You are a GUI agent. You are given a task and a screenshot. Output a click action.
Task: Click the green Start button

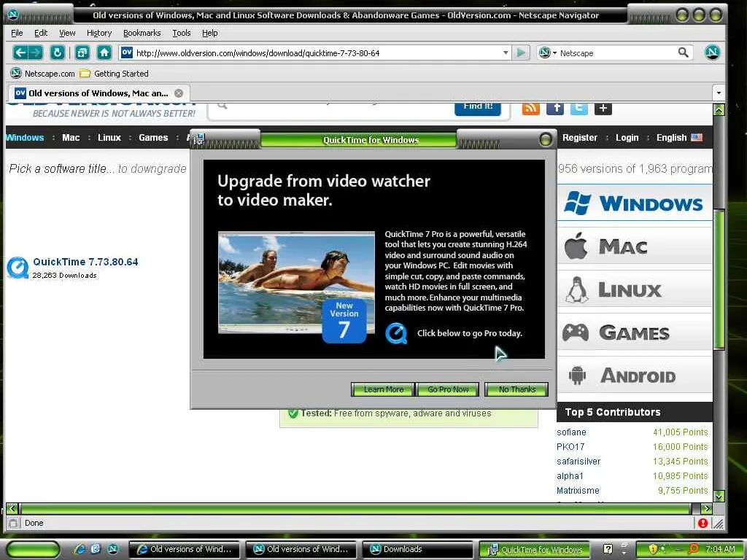pyautogui.click(x=33, y=550)
